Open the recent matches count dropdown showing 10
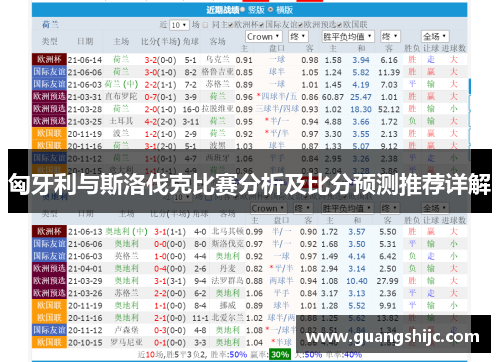The image size is (500, 362). [x=179, y=25]
